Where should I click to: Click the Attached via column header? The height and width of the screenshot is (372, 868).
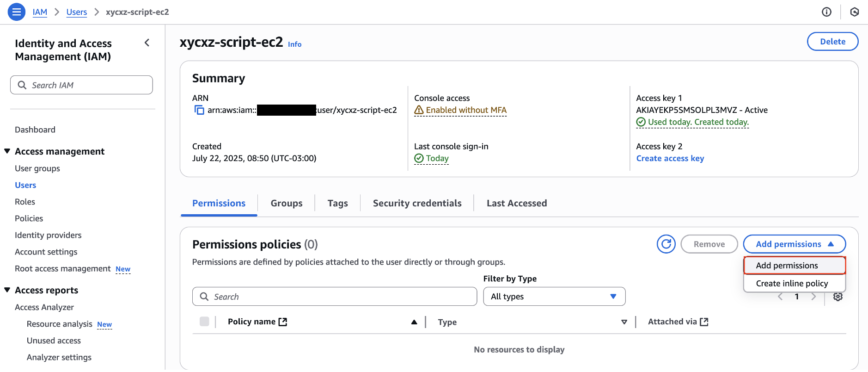[672, 322]
